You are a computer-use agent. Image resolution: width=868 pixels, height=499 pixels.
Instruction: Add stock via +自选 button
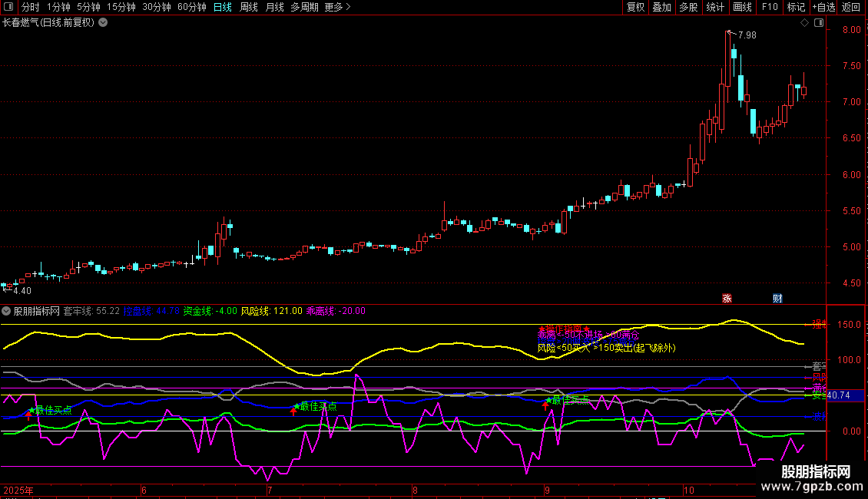click(x=823, y=7)
